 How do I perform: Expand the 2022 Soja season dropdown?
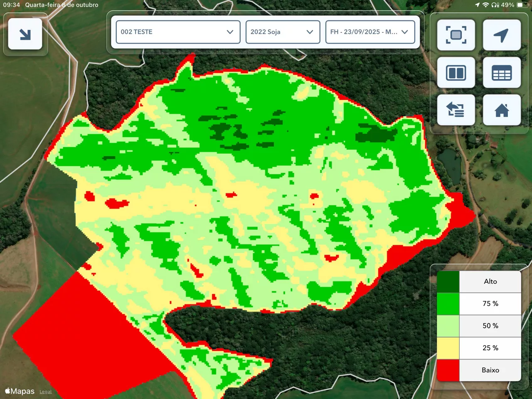283,32
